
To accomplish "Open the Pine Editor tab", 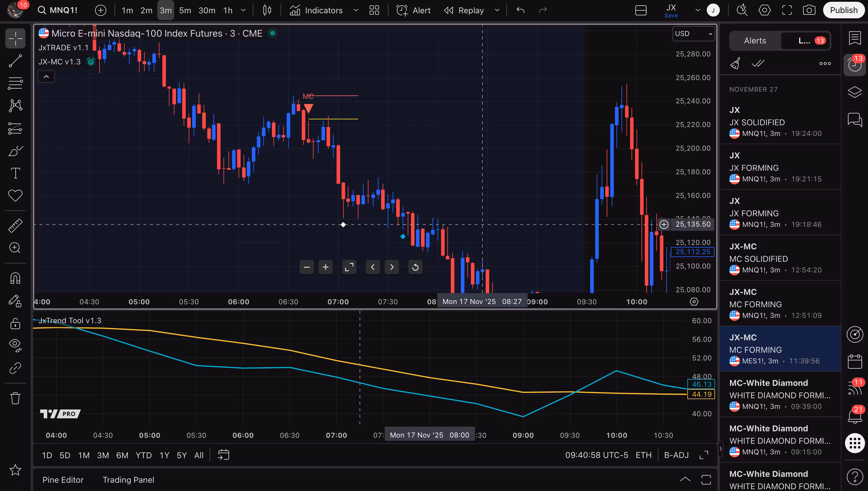I will 63,479.
